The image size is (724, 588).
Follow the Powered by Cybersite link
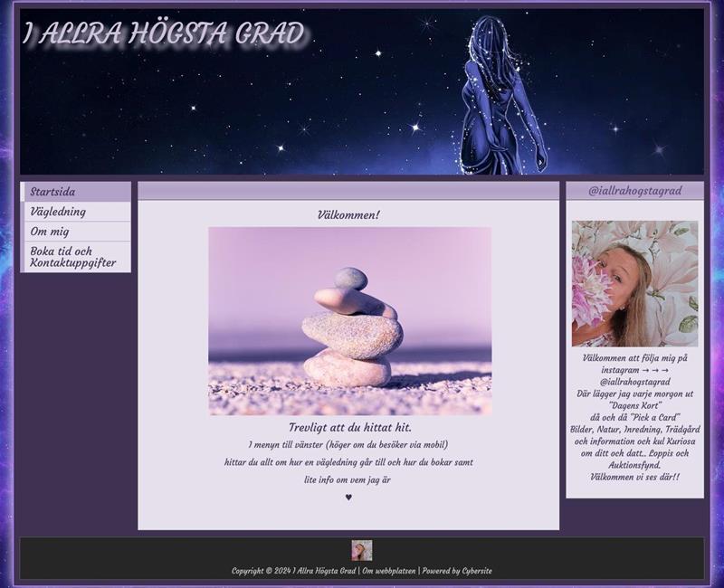[x=457, y=571]
